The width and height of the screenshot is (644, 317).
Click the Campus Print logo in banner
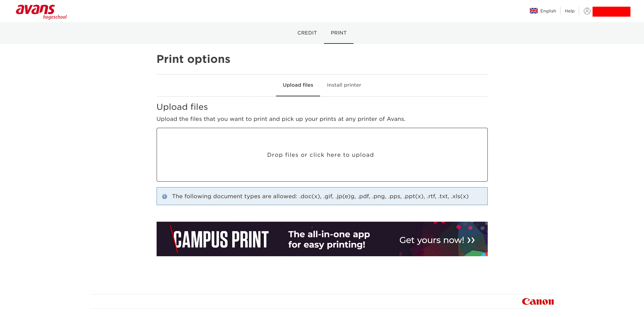pyautogui.click(x=221, y=239)
